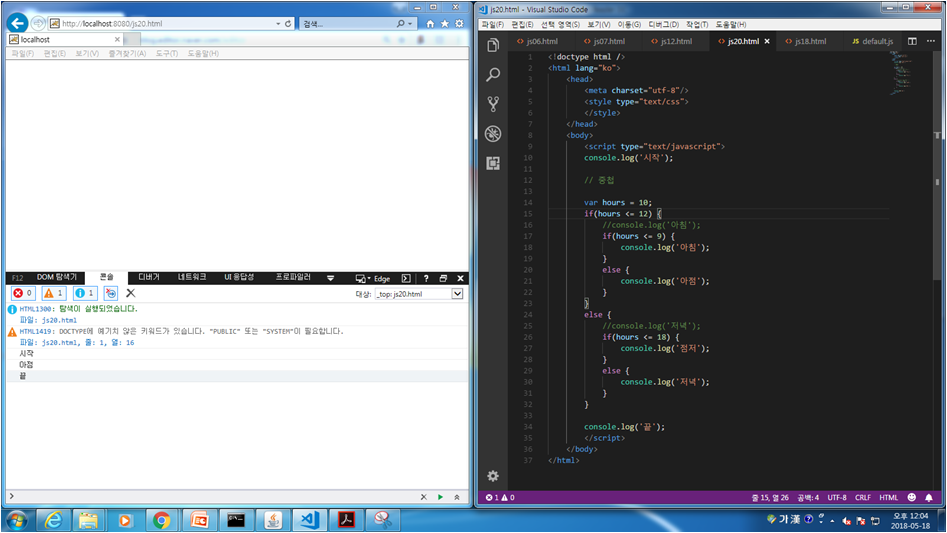Open UI responsiveness tab
Viewport: 947px width, 533px height.
tap(239, 277)
